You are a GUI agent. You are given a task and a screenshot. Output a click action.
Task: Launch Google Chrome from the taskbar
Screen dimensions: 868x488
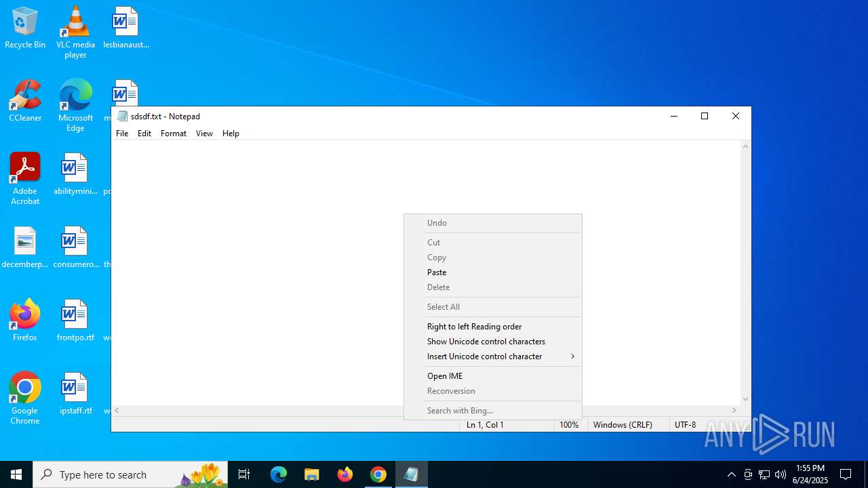tap(378, 474)
